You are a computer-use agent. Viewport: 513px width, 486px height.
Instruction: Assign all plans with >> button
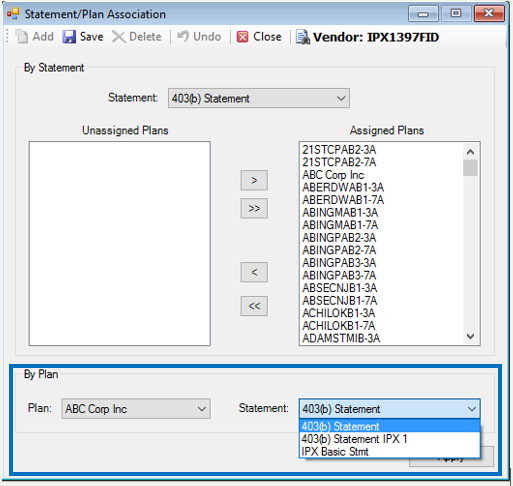tap(254, 208)
